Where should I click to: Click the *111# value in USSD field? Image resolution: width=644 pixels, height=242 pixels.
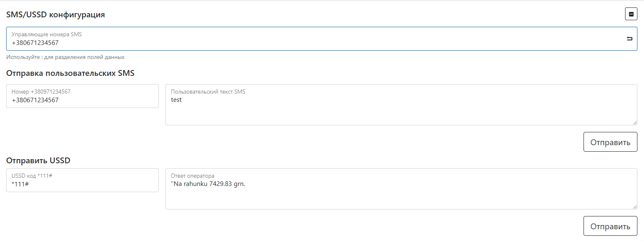click(x=20, y=184)
